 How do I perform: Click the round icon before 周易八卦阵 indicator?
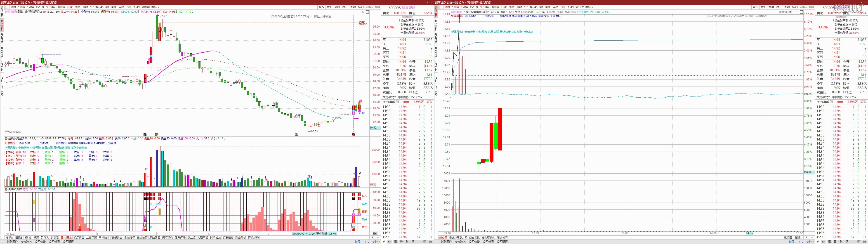[6, 189]
